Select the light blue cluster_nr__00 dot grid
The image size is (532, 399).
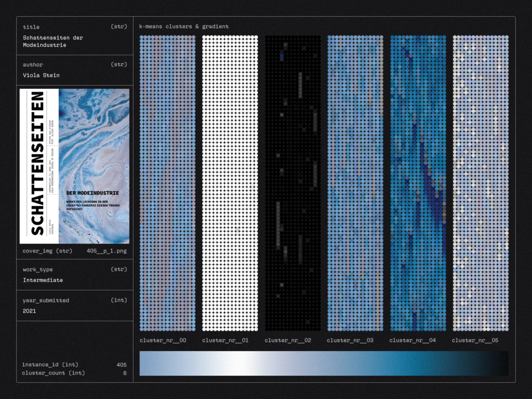click(x=168, y=183)
